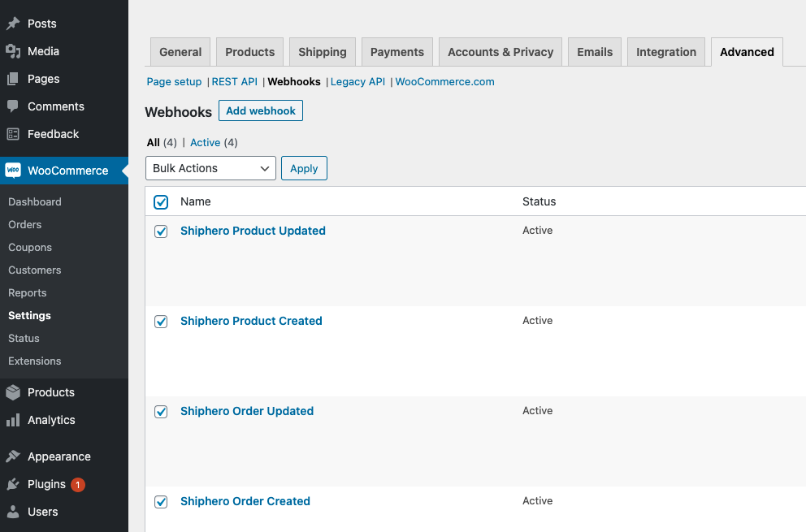
Task: Filter webhooks by Active status
Action: (206, 143)
